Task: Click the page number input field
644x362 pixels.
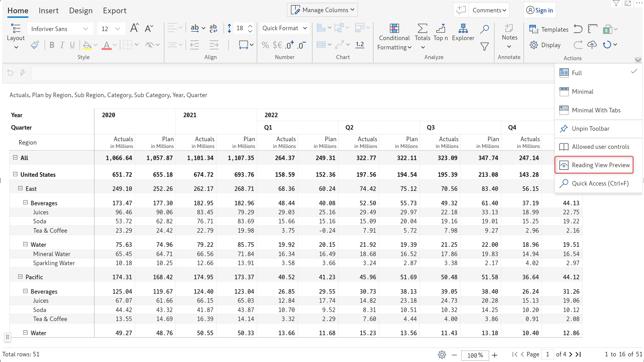Action: [x=547, y=354]
